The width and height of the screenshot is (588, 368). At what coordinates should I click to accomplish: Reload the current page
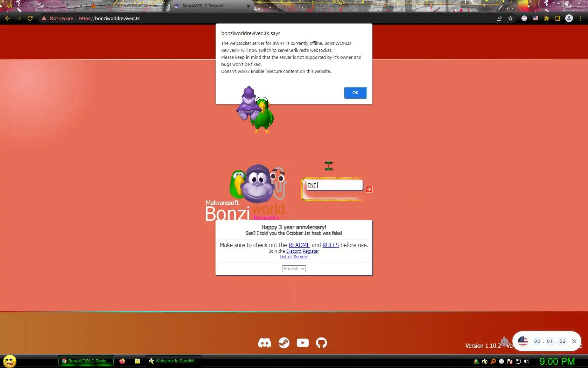click(x=30, y=18)
